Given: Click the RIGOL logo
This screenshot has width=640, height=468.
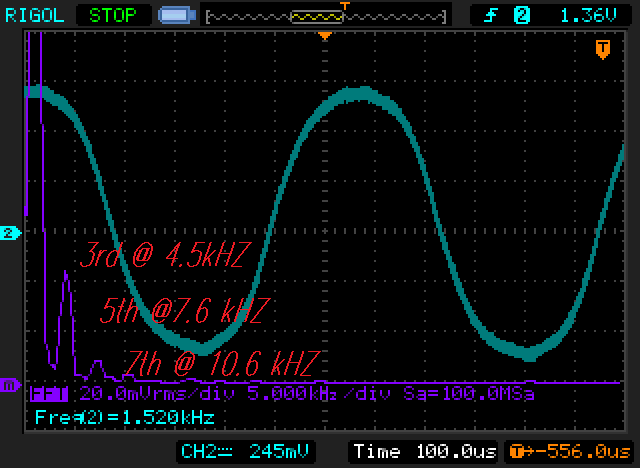Looking at the screenshot, I should pos(34,16).
